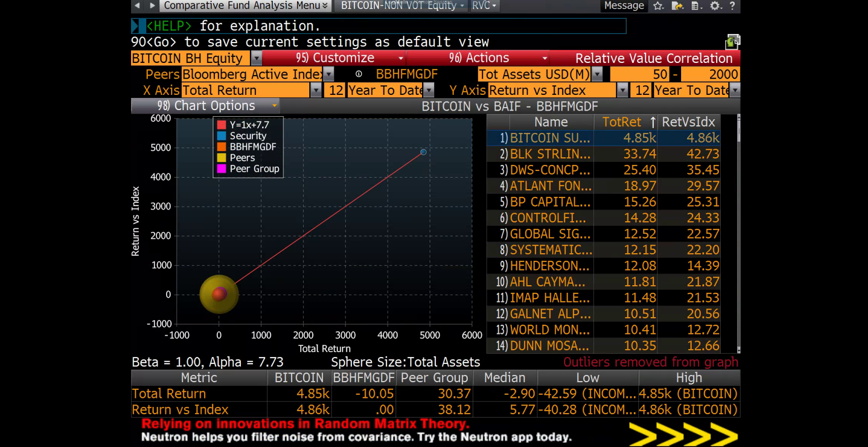Open settings gear in the top bar
Screen dimensions: 868x447
click(x=716, y=6)
